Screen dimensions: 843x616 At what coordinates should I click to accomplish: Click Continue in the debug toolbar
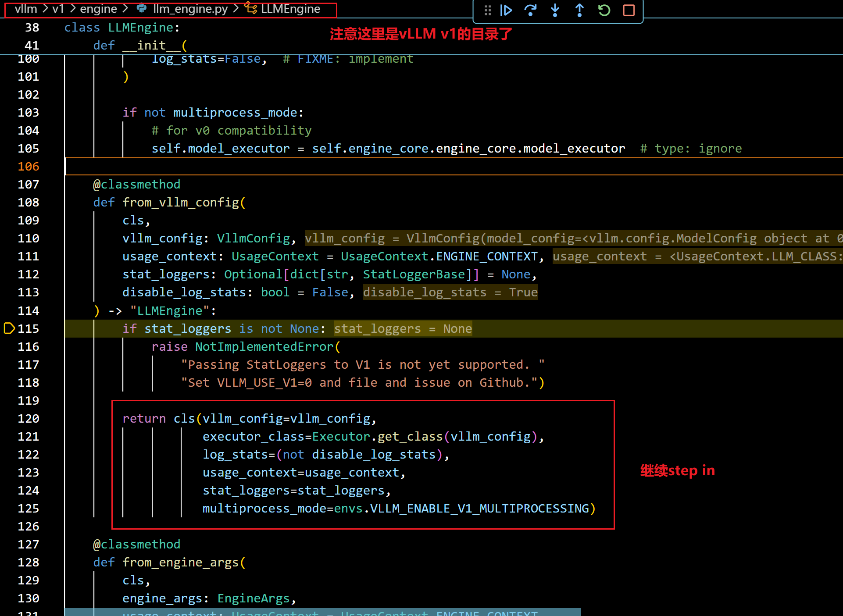[x=506, y=10]
